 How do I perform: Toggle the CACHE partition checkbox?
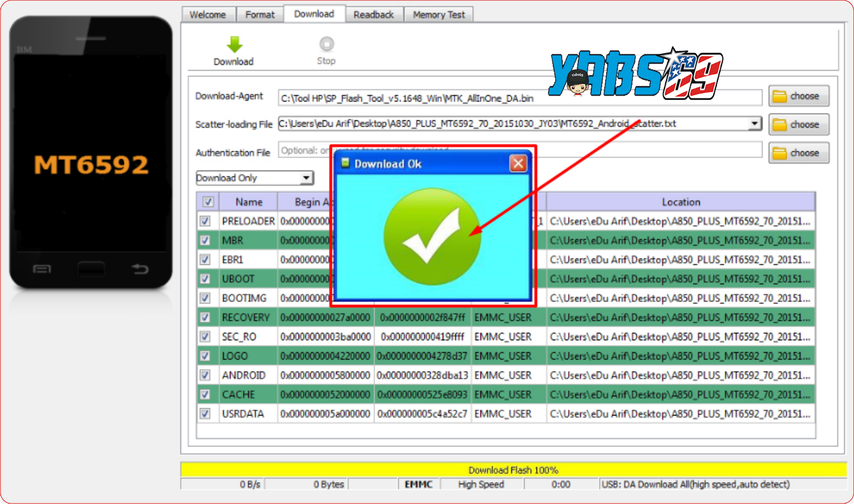(x=205, y=394)
